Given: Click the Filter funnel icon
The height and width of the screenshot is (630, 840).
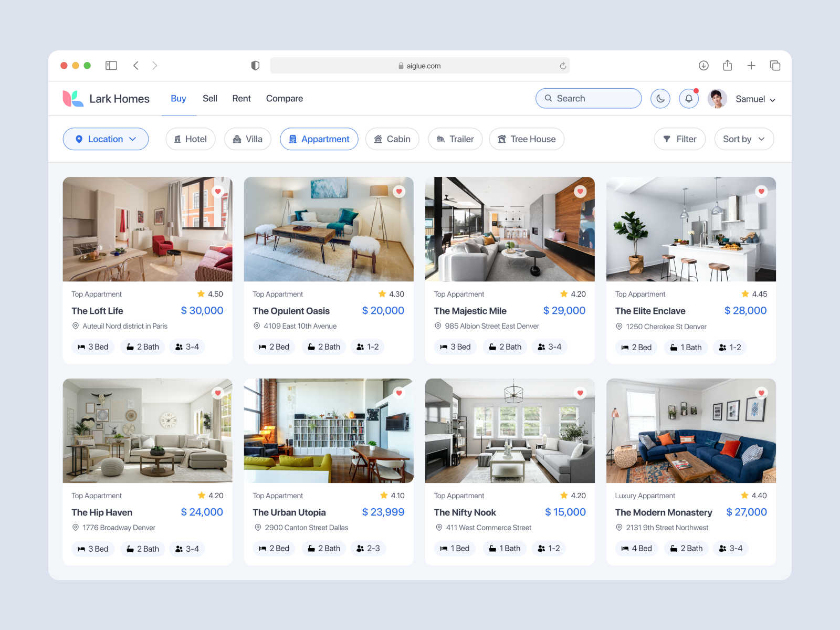Looking at the screenshot, I should coord(667,139).
